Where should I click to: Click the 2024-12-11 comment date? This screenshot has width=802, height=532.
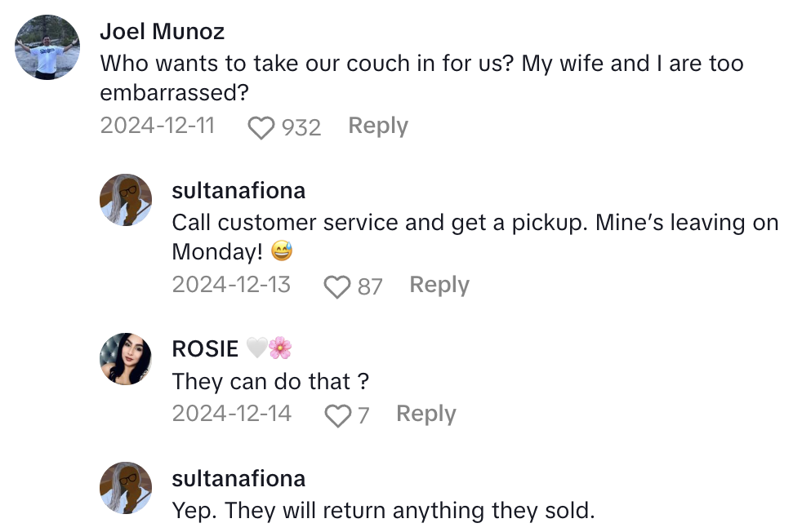(157, 126)
